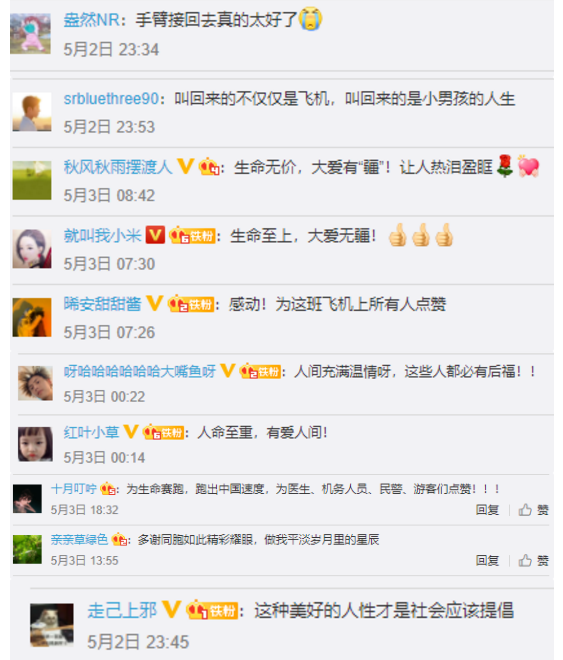The image size is (563, 660).
Task: Open 呀哈哈哈哈哈哈大嘴鱼呀's profile via the username
Action: coord(139,371)
